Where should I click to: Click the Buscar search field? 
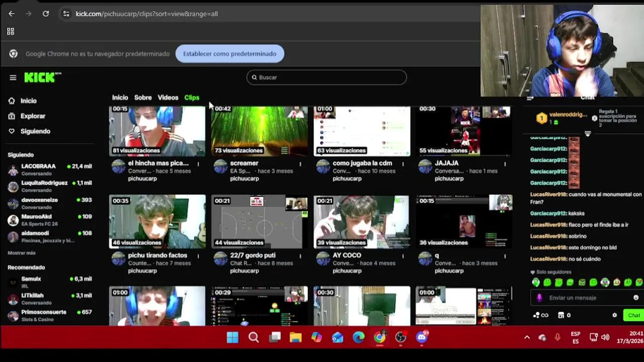coord(327,77)
